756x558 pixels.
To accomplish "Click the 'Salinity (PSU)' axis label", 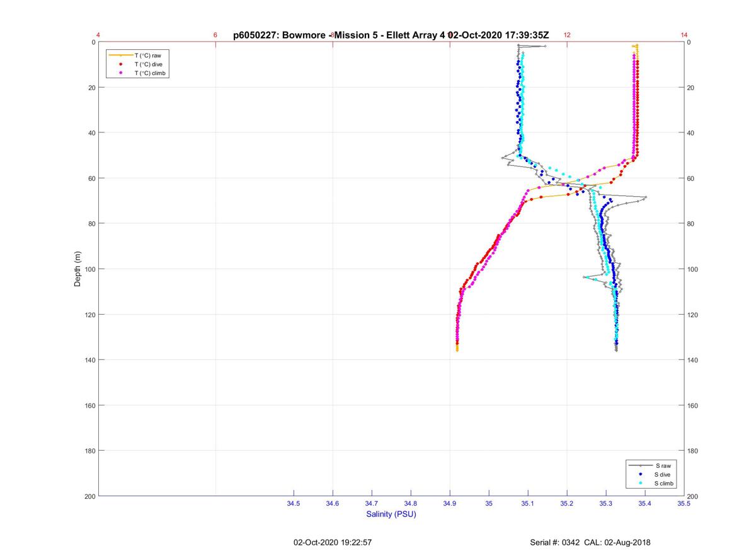I will click(391, 514).
